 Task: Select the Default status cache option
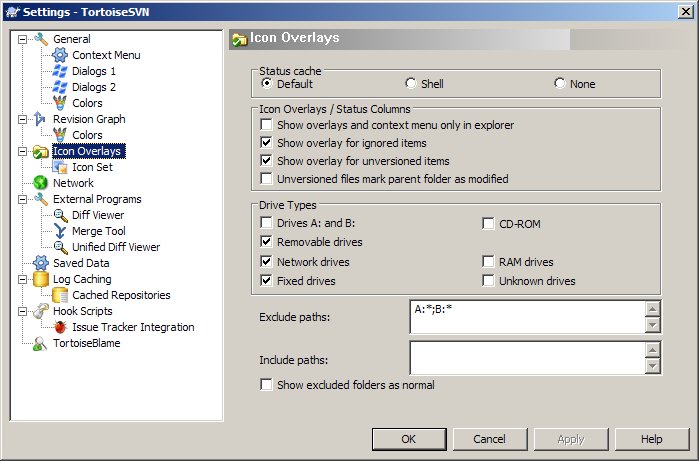267,83
